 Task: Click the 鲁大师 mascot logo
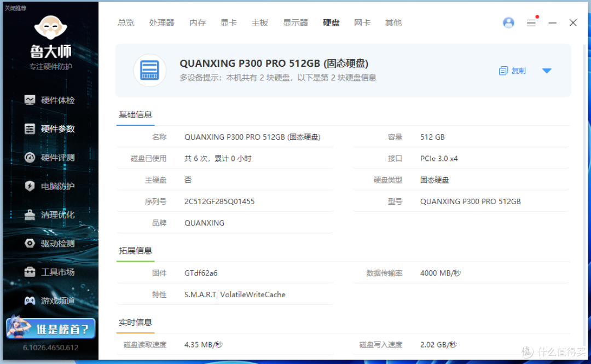[50, 27]
